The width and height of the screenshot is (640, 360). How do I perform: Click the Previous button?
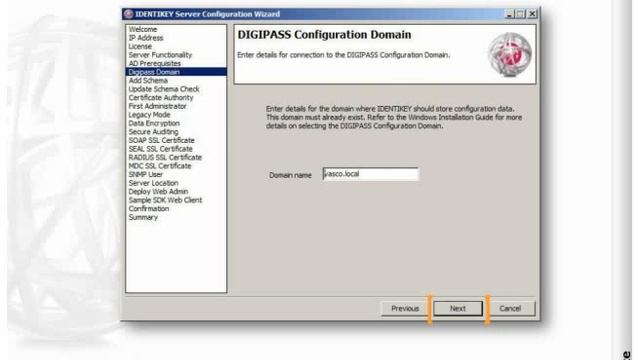point(405,309)
